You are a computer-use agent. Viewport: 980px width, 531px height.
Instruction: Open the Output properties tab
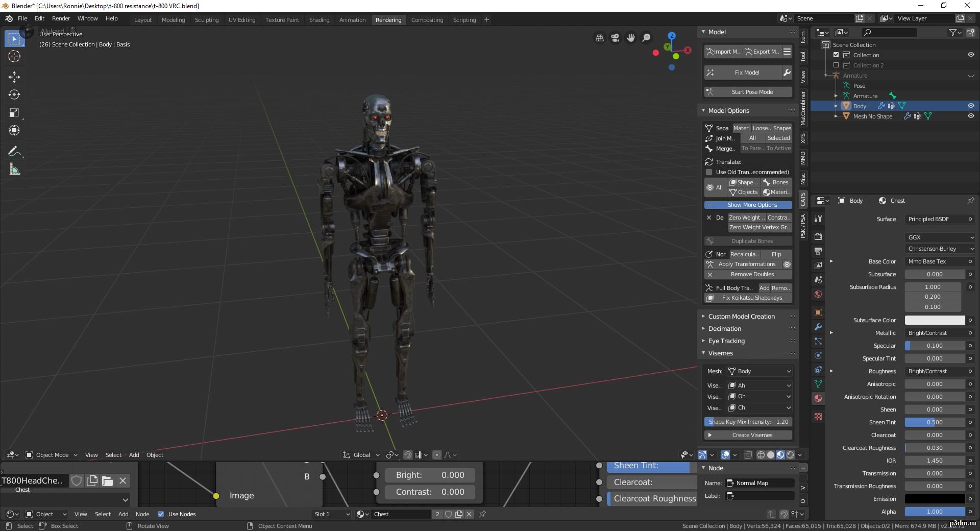tap(818, 251)
